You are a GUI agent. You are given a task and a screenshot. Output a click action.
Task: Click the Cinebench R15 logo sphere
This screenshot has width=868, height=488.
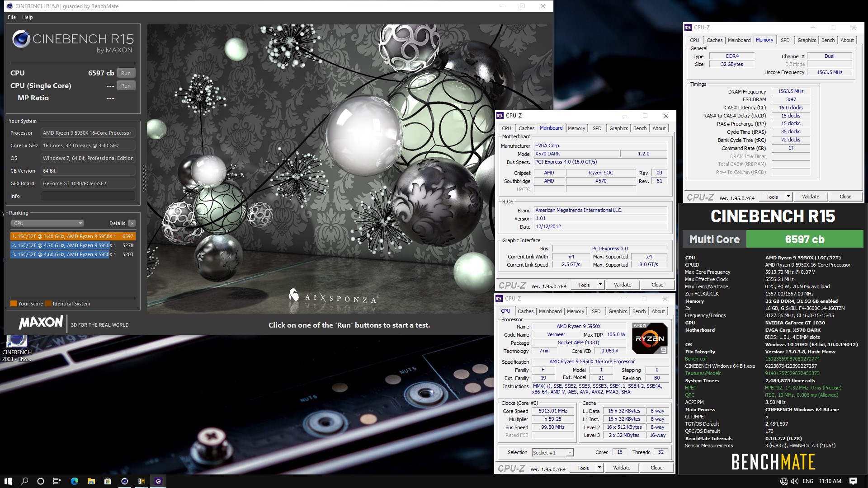[21, 39]
